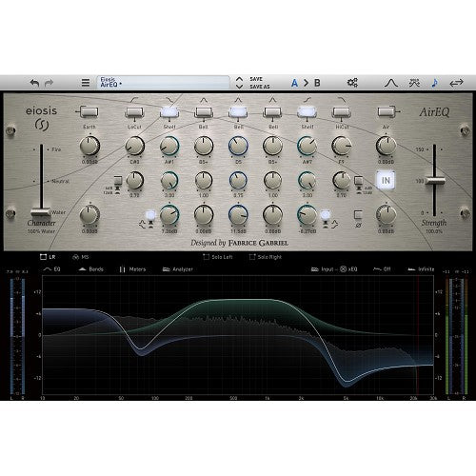
Task: Click the swap arrows icon in toolbar
Action: [x=456, y=83]
